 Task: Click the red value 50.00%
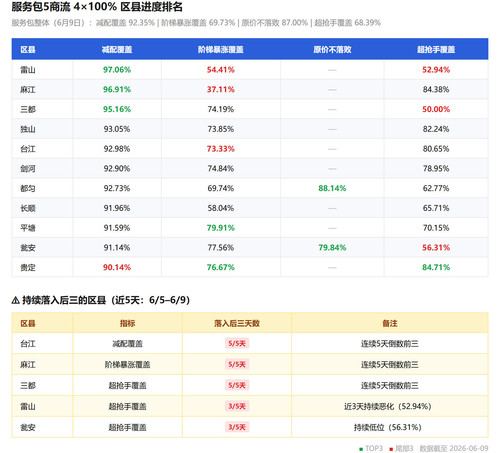point(436,109)
